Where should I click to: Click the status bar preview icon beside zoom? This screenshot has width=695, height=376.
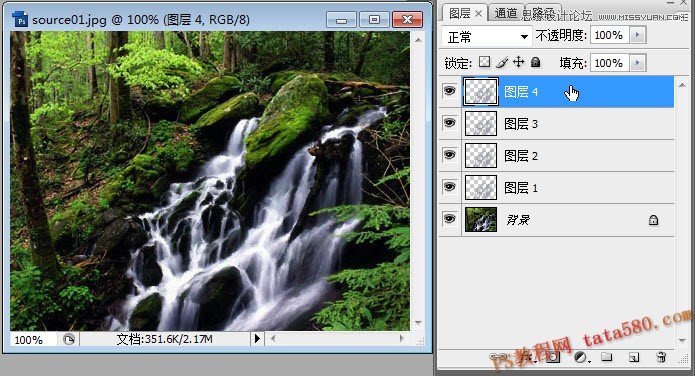point(69,340)
